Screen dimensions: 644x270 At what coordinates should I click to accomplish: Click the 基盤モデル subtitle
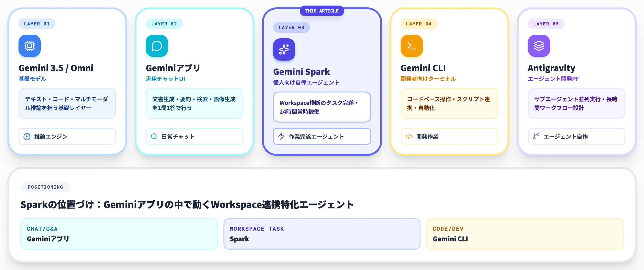(x=32, y=79)
